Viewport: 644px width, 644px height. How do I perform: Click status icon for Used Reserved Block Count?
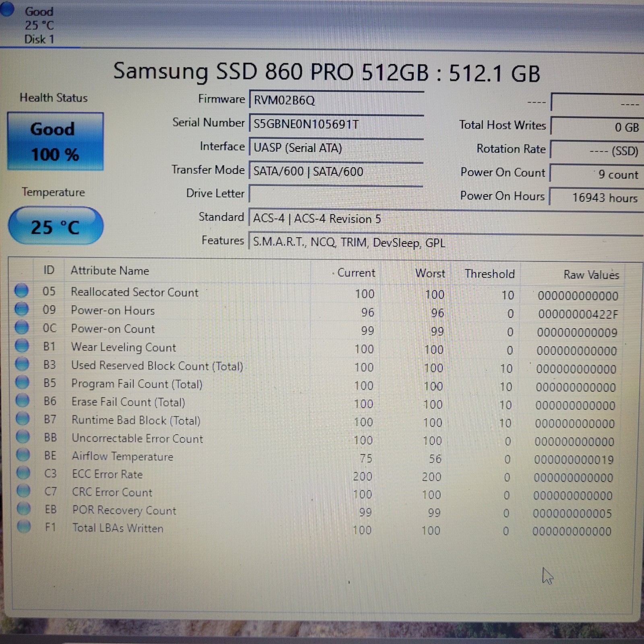click(22, 364)
